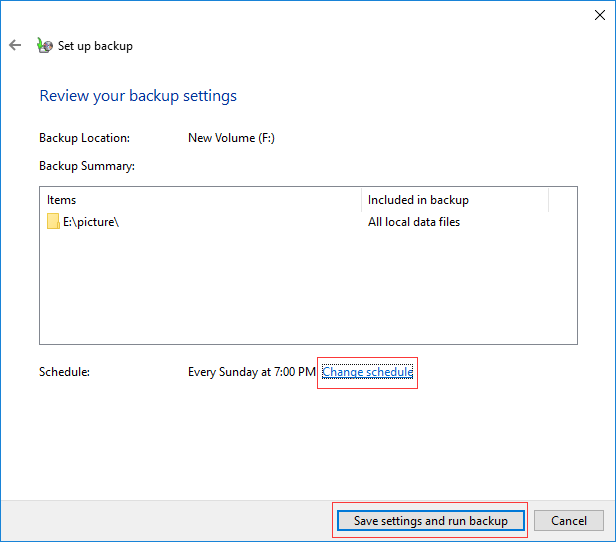Open the Change schedule link
The height and width of the screenshot is (542, 616).
tap(367, 372)
